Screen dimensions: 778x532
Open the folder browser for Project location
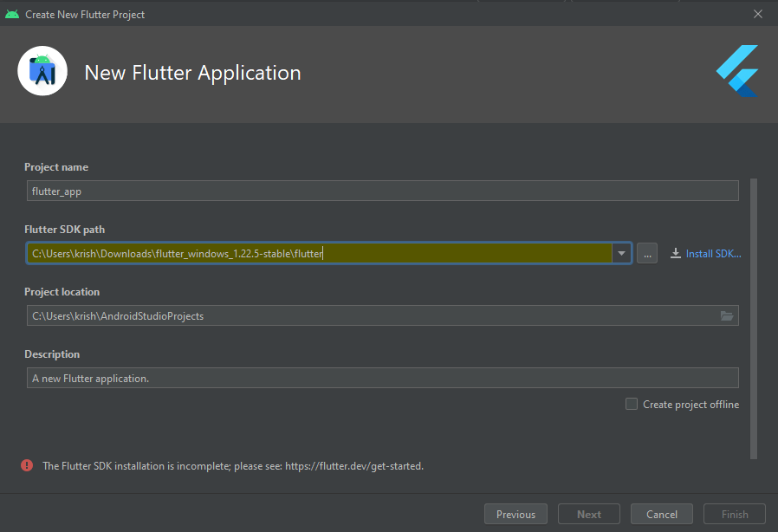[728, 315]
